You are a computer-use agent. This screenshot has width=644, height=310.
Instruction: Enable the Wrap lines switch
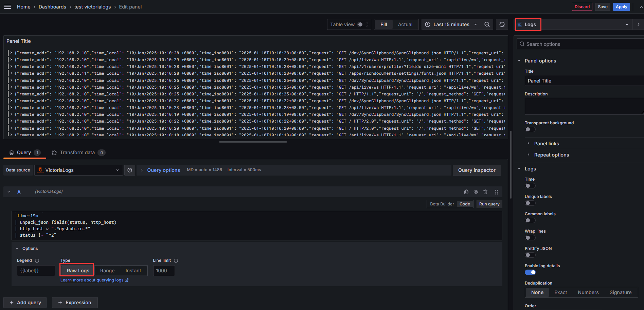pyautogui.click(x=530, y=238)
